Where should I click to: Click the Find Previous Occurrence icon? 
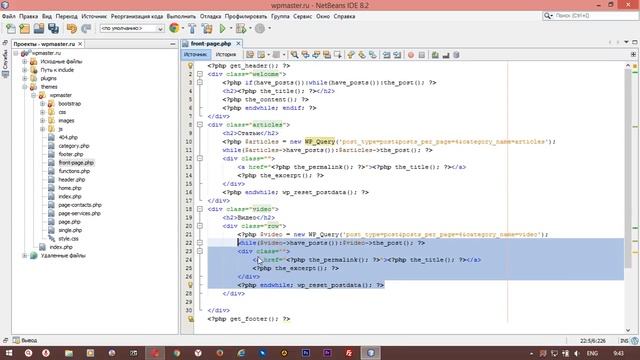(305, 55)
